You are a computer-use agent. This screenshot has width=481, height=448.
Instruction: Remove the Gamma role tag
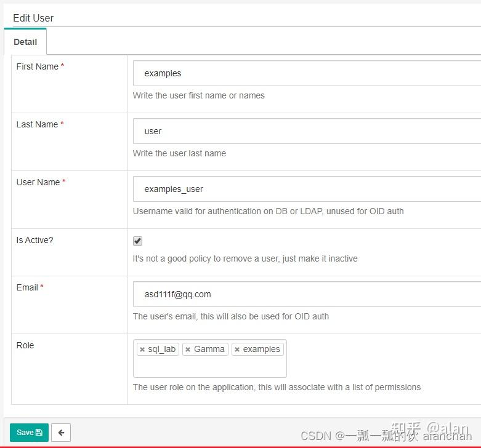188,350
